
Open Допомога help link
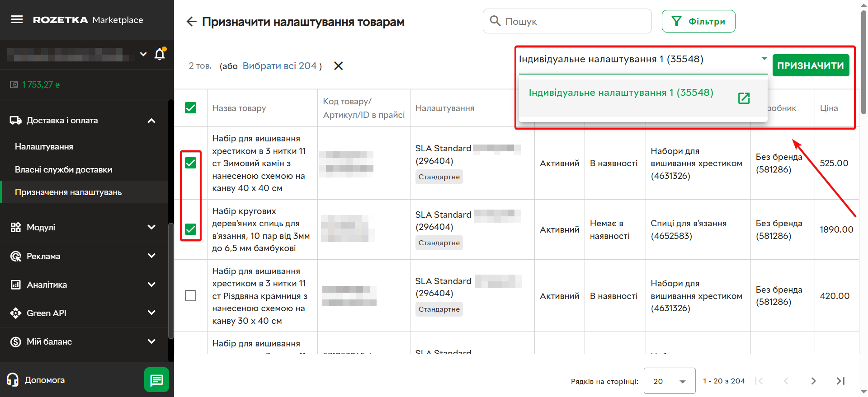[45, 380]
